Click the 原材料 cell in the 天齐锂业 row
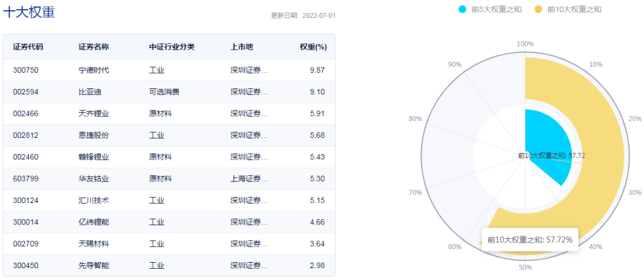Image resolution: width=644 pixels, height=280 pixels. (x=160, y=114)
